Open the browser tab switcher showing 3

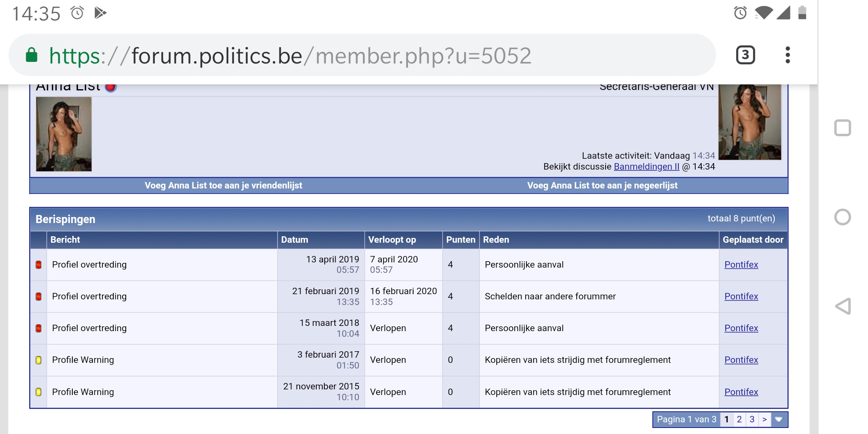(745, 55)
